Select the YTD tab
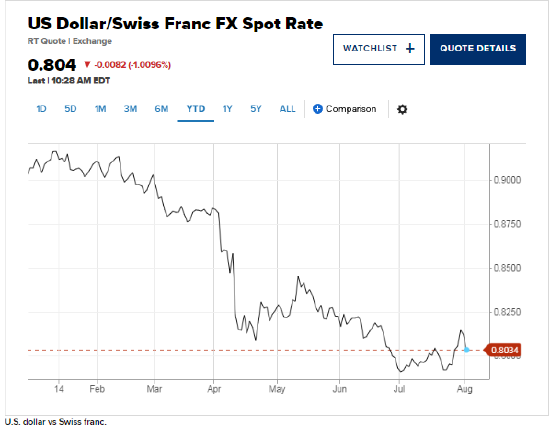 pyautogui.click(x=196, y=109)
